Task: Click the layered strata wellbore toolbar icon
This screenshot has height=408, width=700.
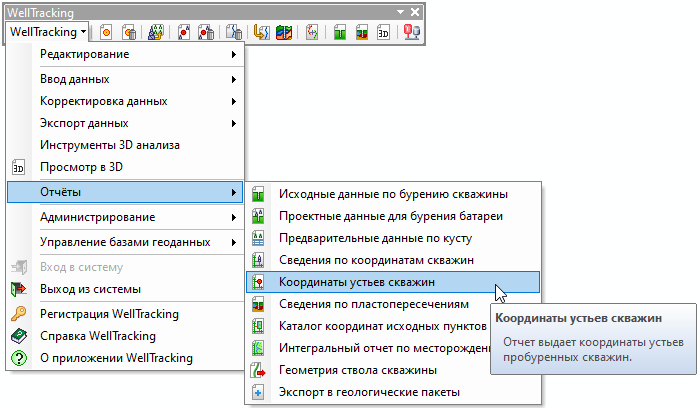Action: coord(362,32)
